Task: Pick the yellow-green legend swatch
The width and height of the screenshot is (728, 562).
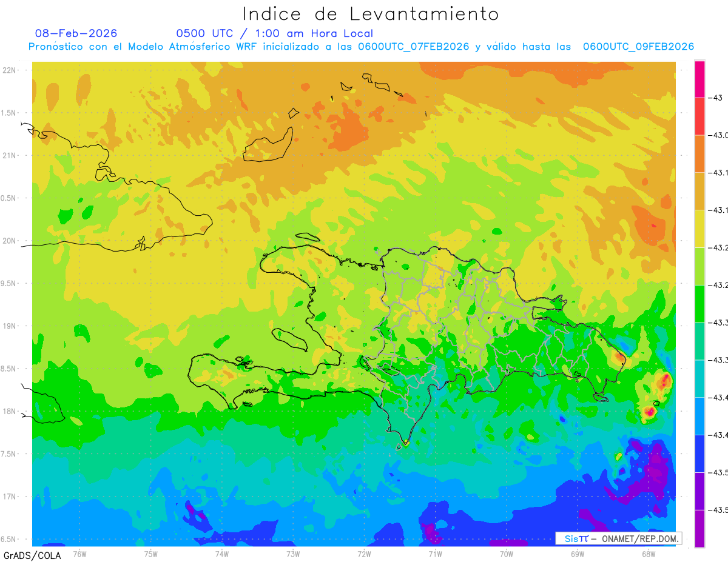Action: click(x=699, y=266)
